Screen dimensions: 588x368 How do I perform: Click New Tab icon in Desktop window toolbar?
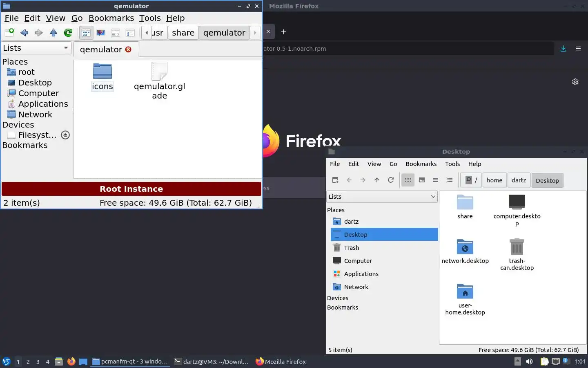tap(335, 180)
